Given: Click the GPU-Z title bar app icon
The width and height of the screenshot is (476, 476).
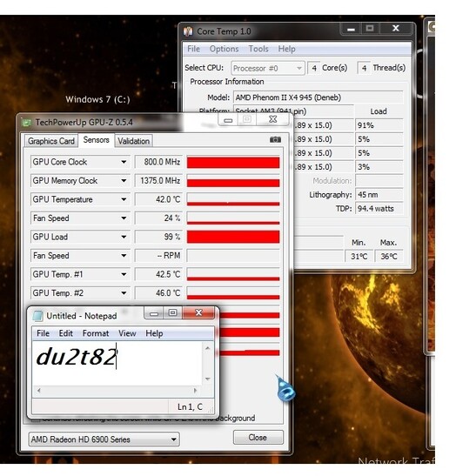Looking at the screenshot, I should point(27,123).
